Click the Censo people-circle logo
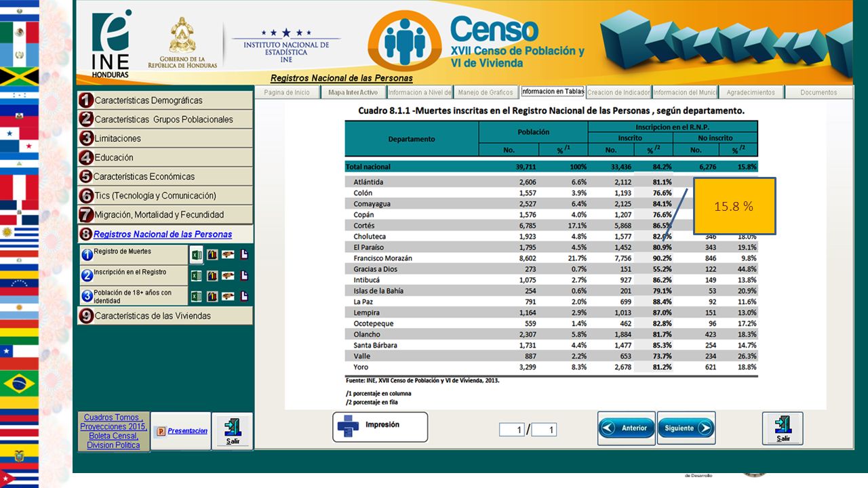This screenshot has width=868, height=488. pyautogui.click(x=404, y=41)
